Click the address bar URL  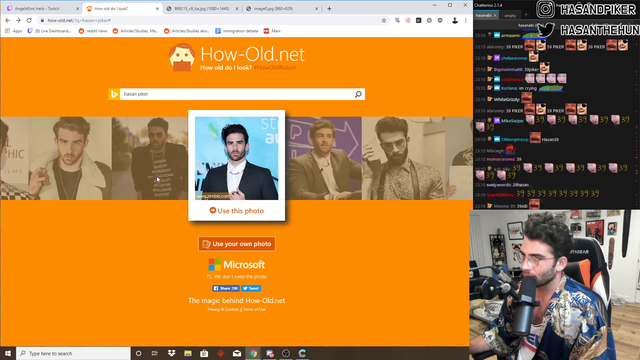point(79,20)
